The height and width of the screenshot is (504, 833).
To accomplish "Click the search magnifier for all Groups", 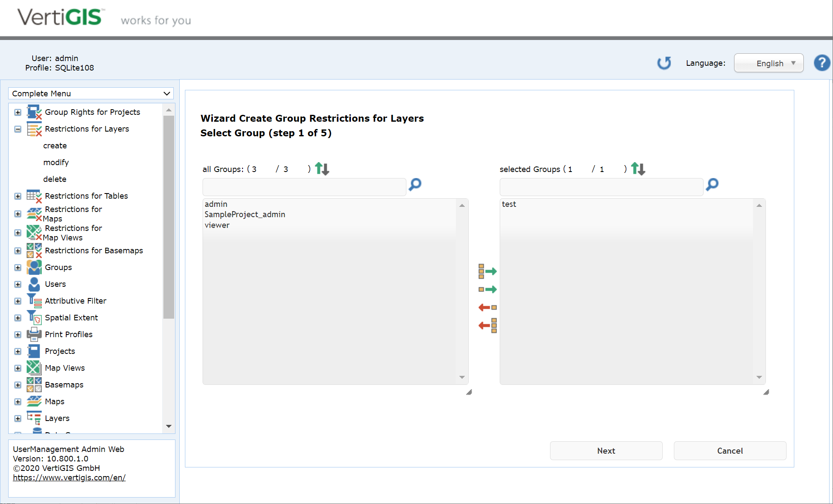I will tap(414, 185).
